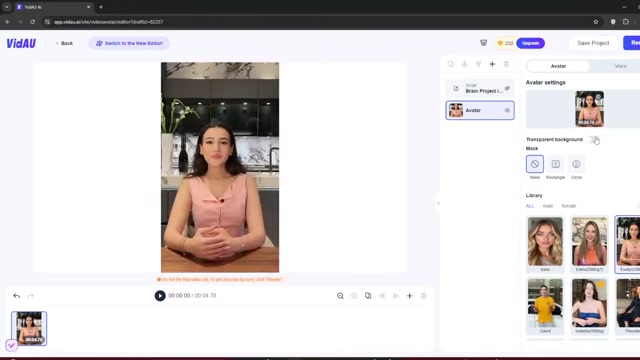Viewport: 640px width, 360px height.
Task: Choose the Rectangle mask shape
Action: click(556, 164)
